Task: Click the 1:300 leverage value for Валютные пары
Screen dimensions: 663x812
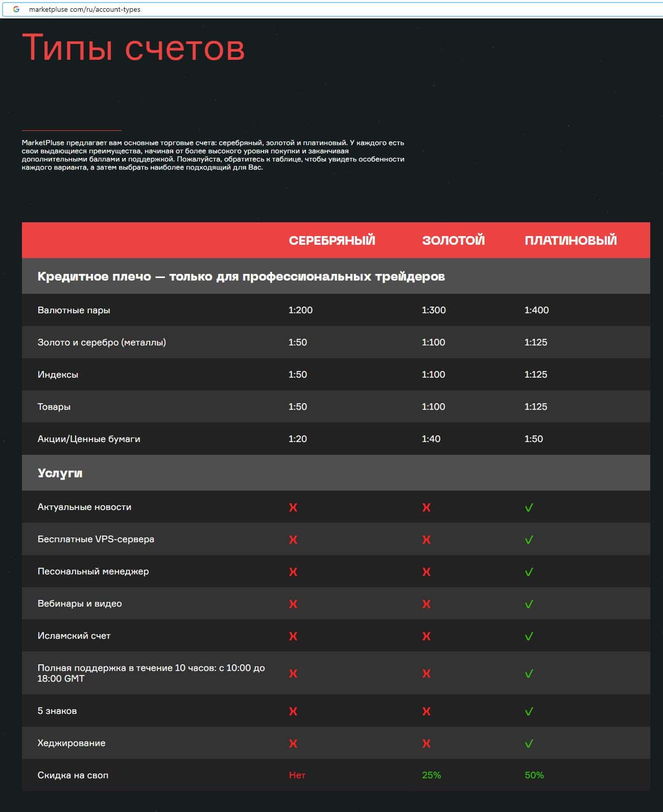Action: 434,310
